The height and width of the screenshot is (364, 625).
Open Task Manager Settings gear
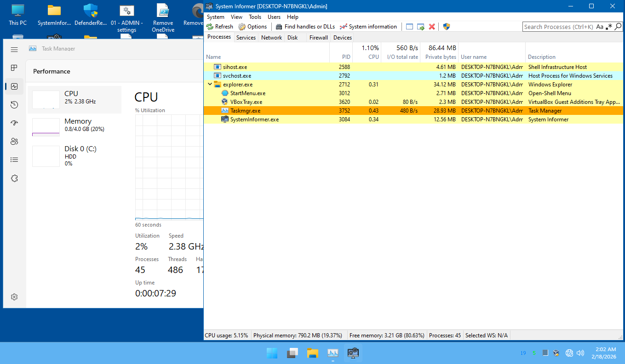tap(14, 297)
